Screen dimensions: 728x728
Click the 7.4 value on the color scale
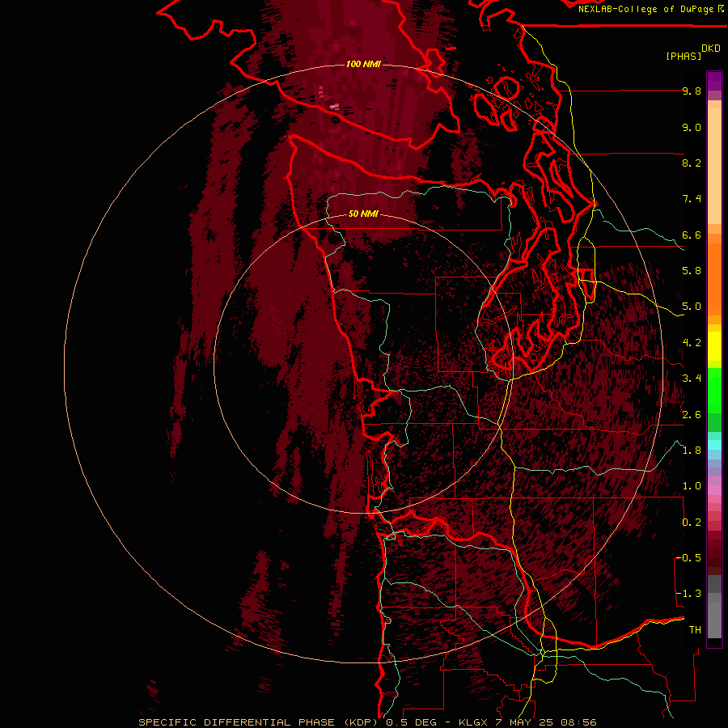coord(692,199)
